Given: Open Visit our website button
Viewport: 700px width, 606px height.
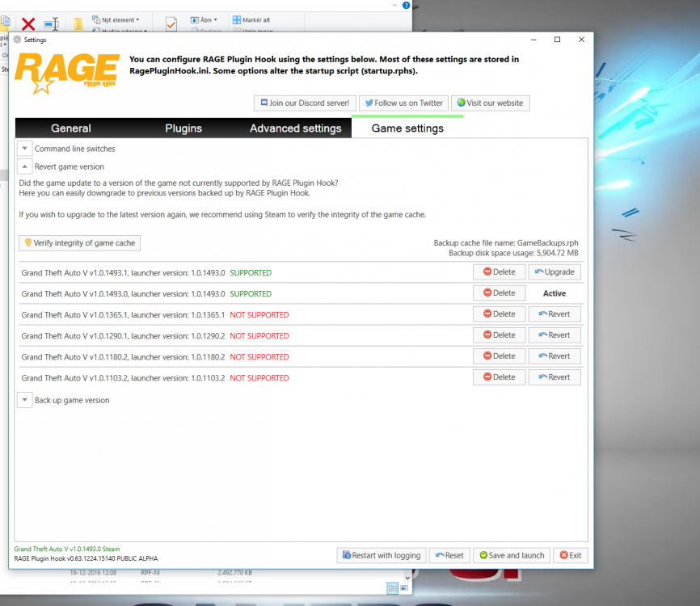Looking at the screenshot, I should (490, 103).
